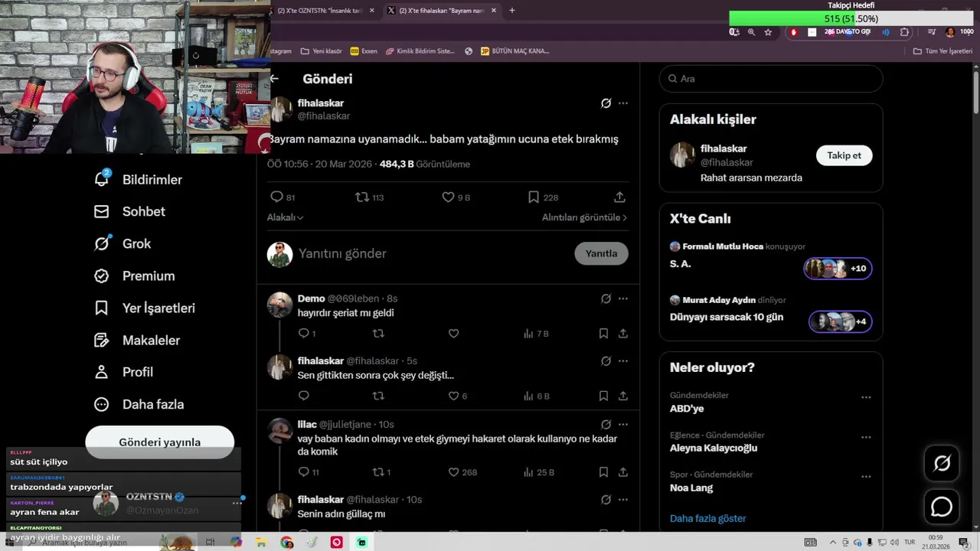Open floating Grok button
980x551 pixels.
tap(942, 464)
